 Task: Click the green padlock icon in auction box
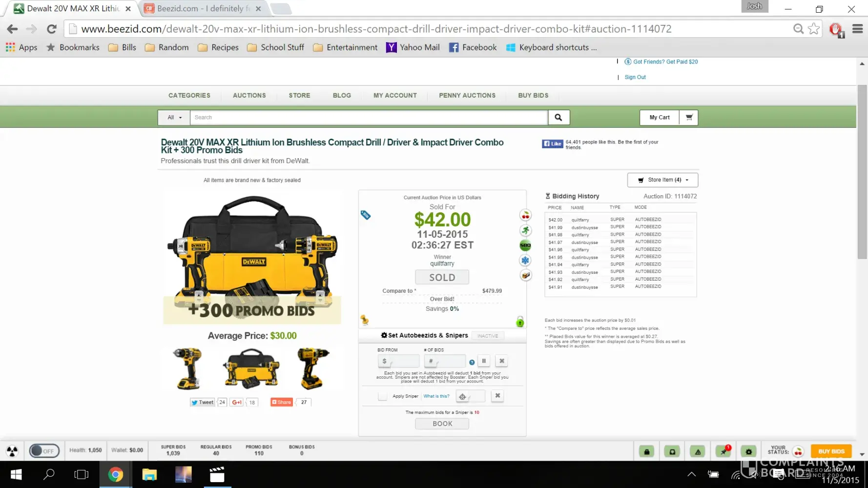pos(520,322)
